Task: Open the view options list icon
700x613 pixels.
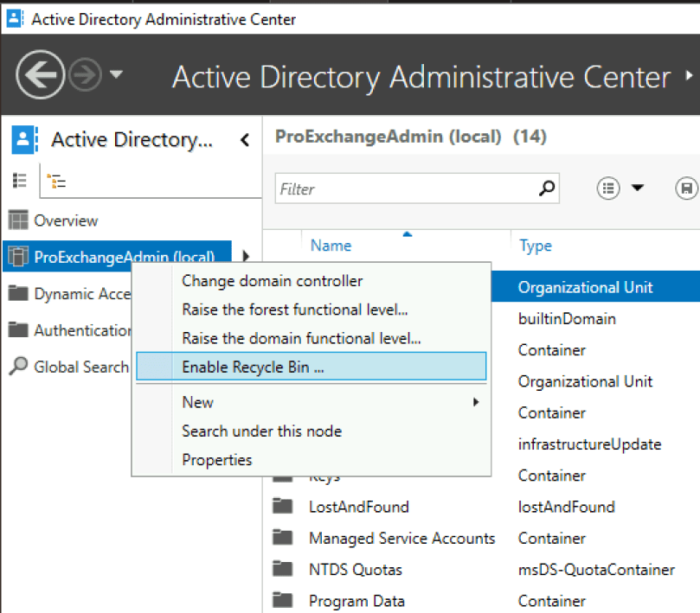Action: [609, 188]
